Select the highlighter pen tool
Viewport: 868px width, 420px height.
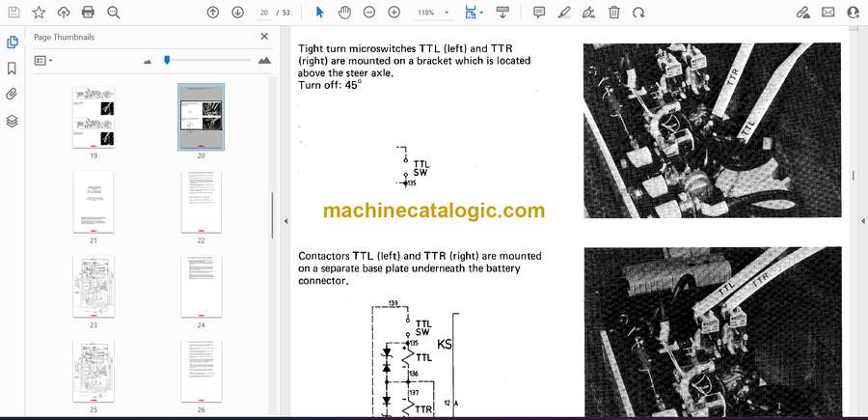click(564, 13)
